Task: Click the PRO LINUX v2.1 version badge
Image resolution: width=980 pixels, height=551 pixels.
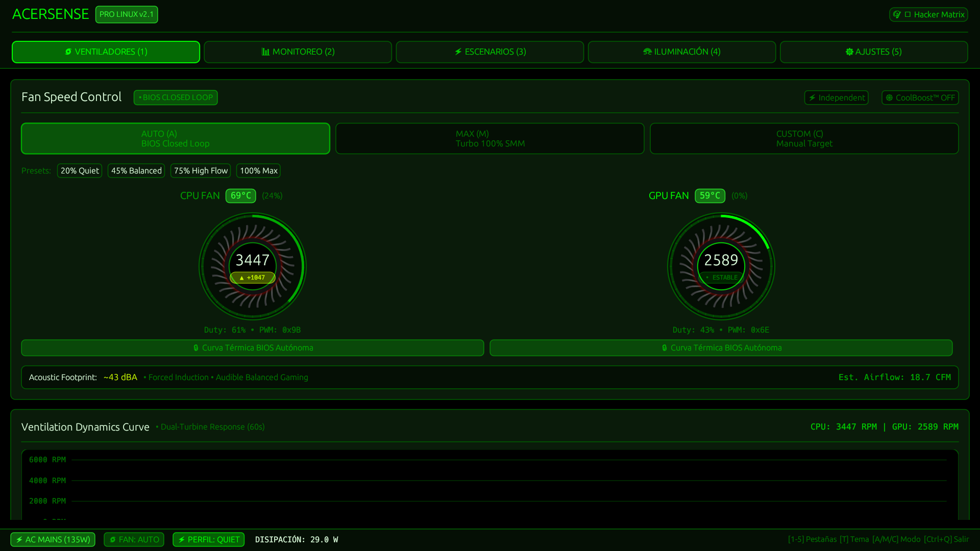Action: 127,14
